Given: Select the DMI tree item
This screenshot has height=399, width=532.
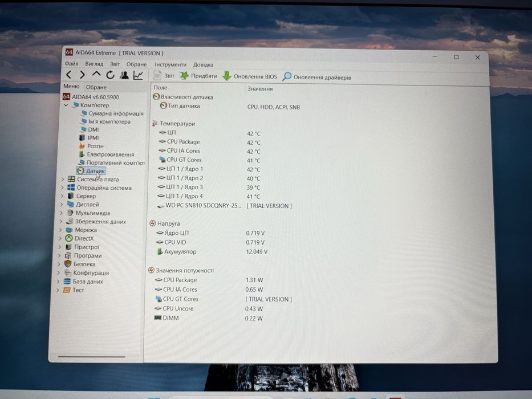Looking at the screenshot, I should (90, 129).
